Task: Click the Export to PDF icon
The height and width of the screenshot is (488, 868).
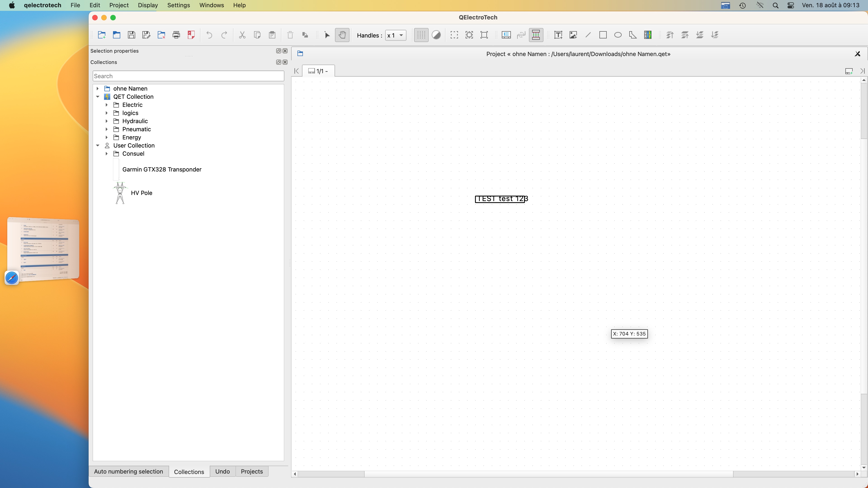Action: point(191,35)
